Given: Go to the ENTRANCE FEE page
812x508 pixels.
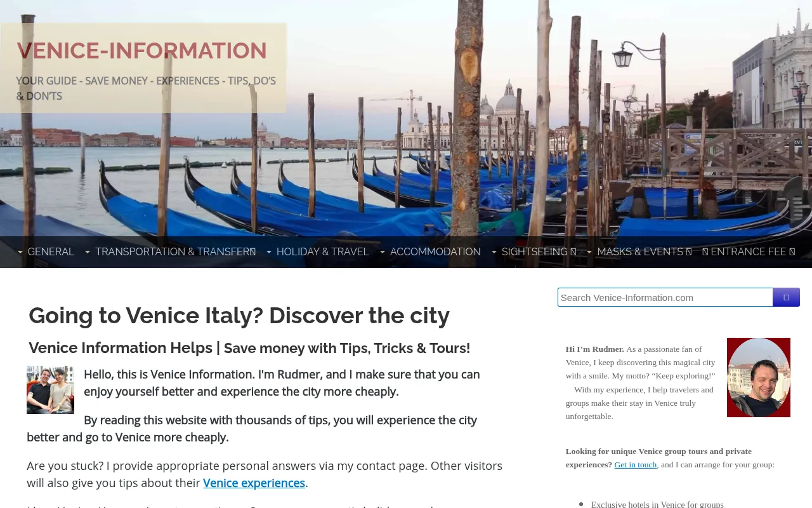Looking at the screenshot, I should pyautogui.click(x=749, y=252).
